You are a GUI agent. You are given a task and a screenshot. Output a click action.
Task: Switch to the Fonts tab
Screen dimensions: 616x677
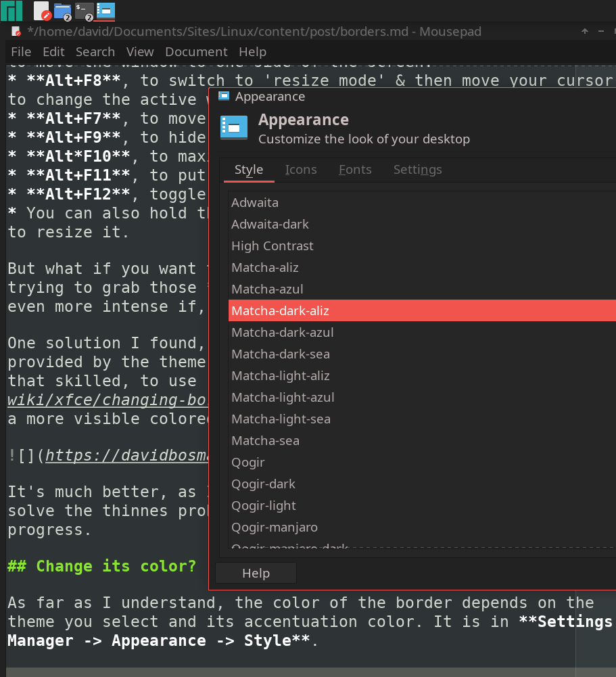tap(355, 170)
